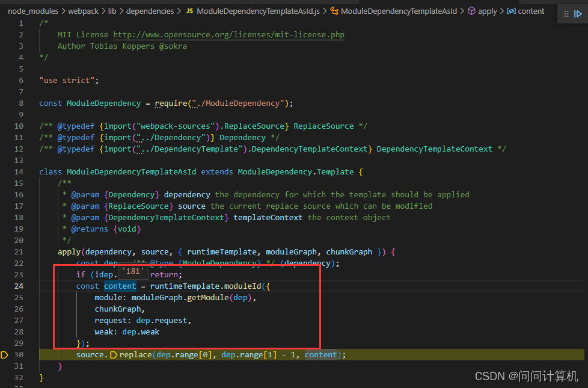
Task: Click templateContext param on line 18
Action: coord(268,218)
